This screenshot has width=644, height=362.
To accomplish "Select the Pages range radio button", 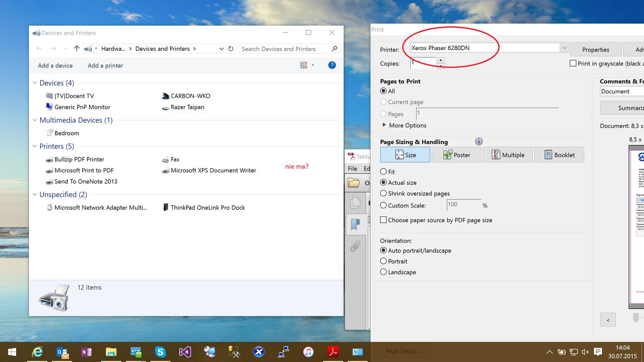I will coord(383,114).
